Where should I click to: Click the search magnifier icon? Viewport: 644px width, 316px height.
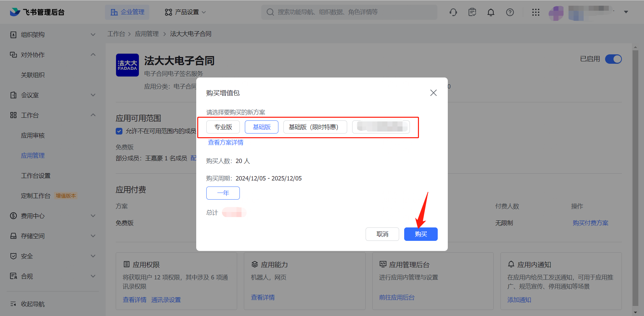coord(270,12)
